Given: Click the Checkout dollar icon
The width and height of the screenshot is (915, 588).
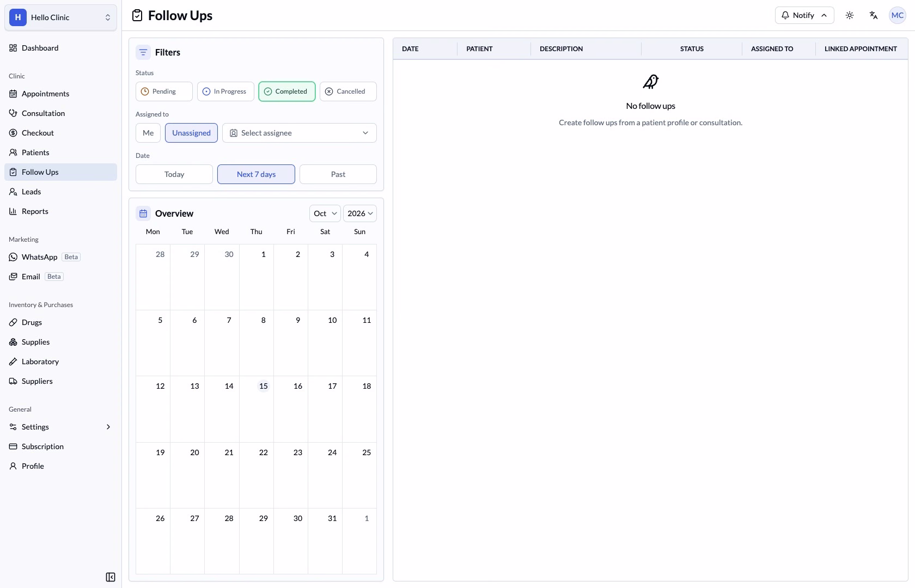Looking at the screenshot, I should coord(13,133).
